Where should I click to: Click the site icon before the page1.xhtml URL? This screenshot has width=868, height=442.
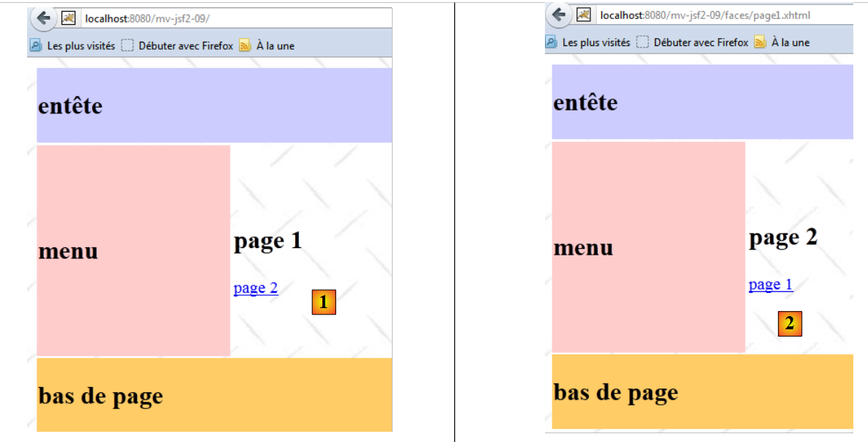point(583,15)
